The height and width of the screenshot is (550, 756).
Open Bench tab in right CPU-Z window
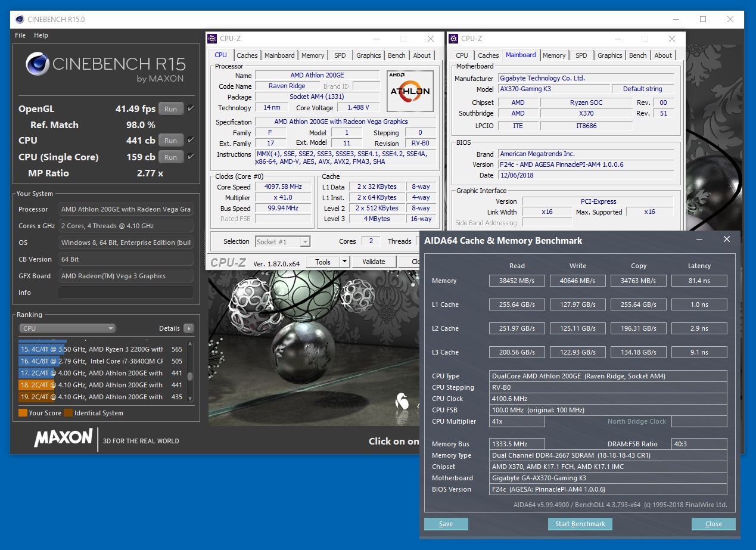coord(638,55)
